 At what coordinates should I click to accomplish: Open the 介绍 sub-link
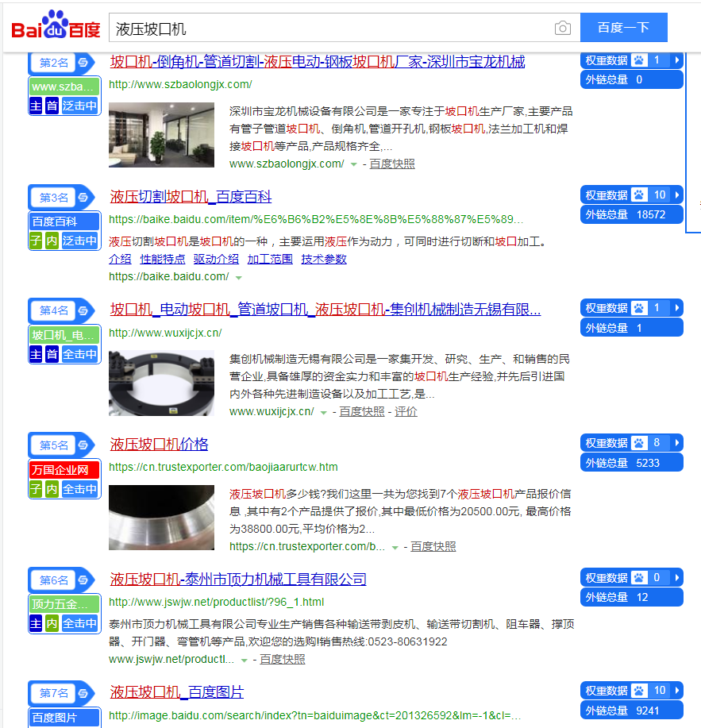(x=120, y=259)
